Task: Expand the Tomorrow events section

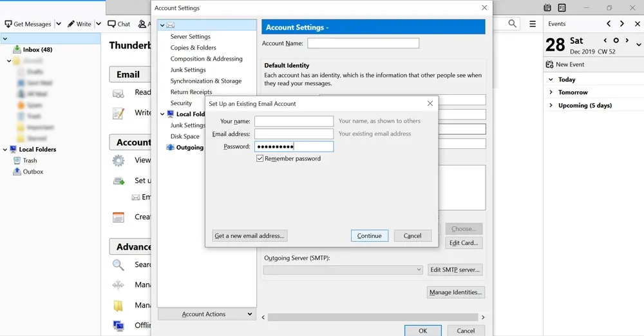Action: 551,92
